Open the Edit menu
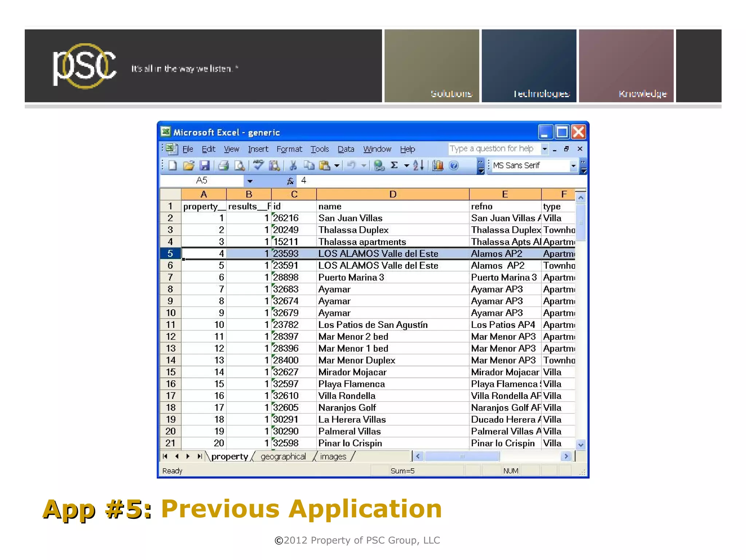 tap(208, 149)
